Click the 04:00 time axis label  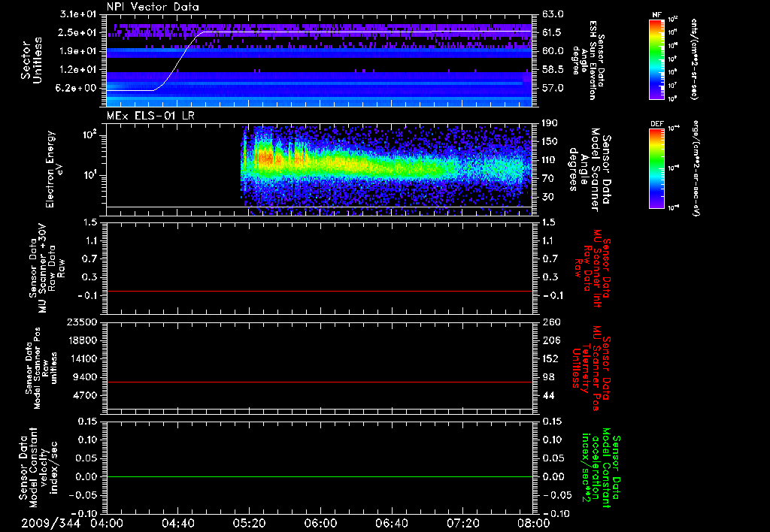pyautogui.click(x=107, y=523)
